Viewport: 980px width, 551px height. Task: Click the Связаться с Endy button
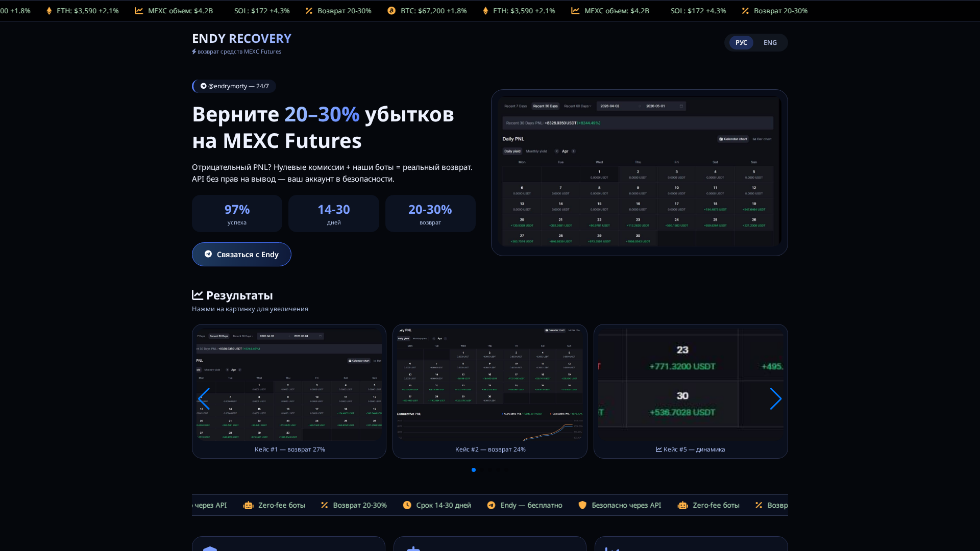(x=241, y=254)
